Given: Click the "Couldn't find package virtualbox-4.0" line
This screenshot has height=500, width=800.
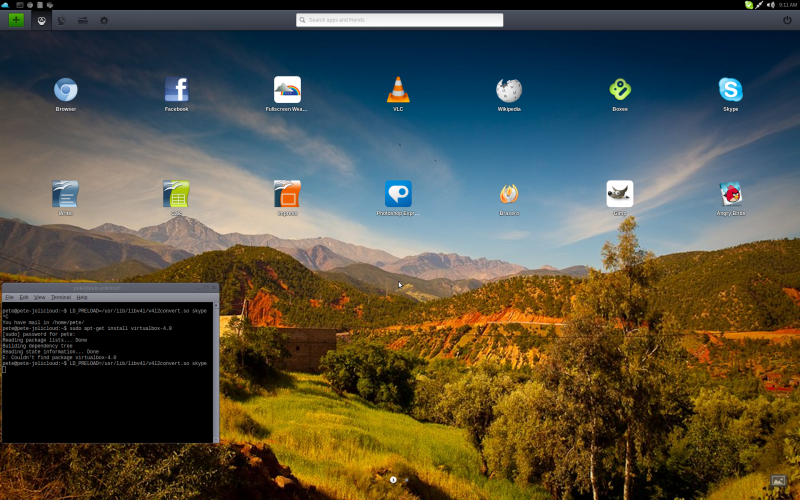Looking at the screenshot, I should (59, 357).
